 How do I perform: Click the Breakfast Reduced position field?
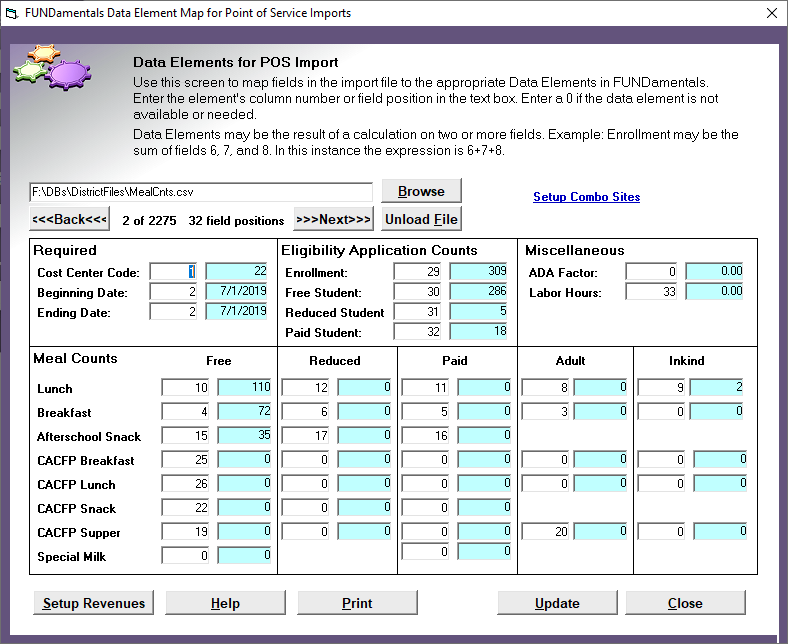306,411
